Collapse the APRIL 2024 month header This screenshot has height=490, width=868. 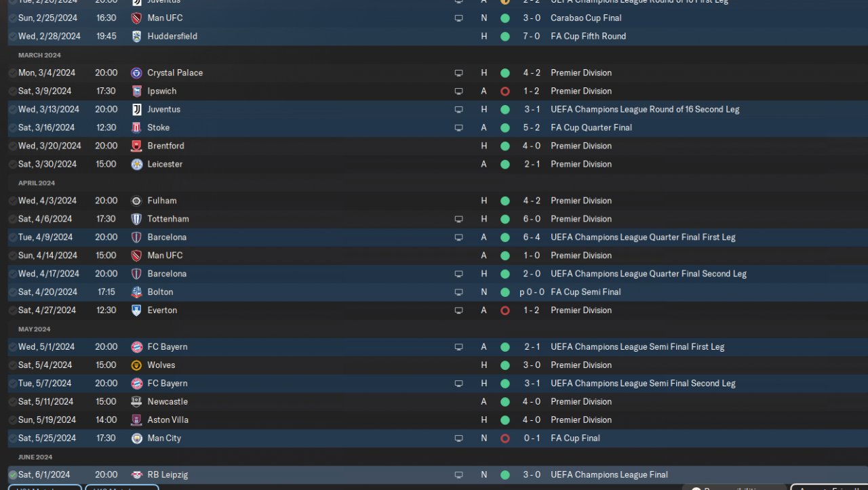point(37,183)
